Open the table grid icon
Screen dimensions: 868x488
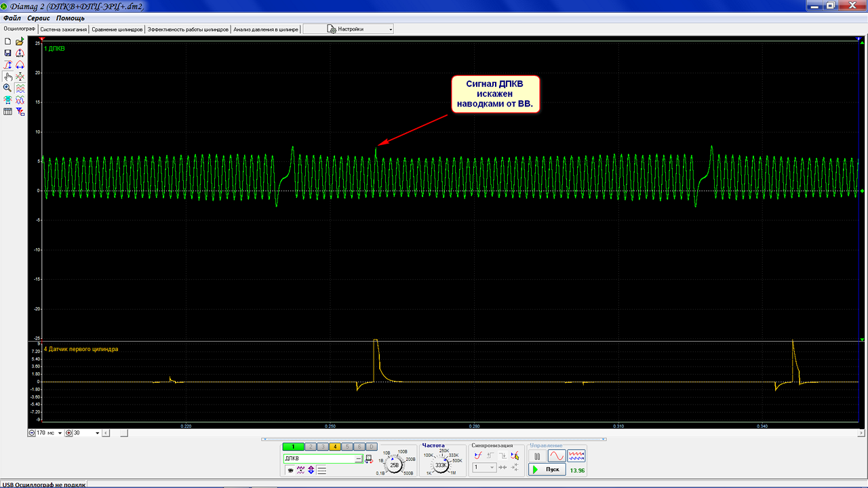point(7,111)
